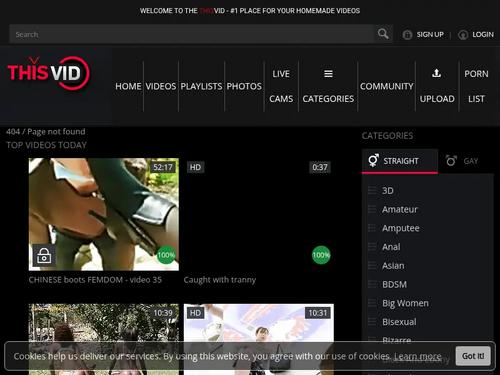Open the 3D category
500x375 pixels.
pos(388,191)
